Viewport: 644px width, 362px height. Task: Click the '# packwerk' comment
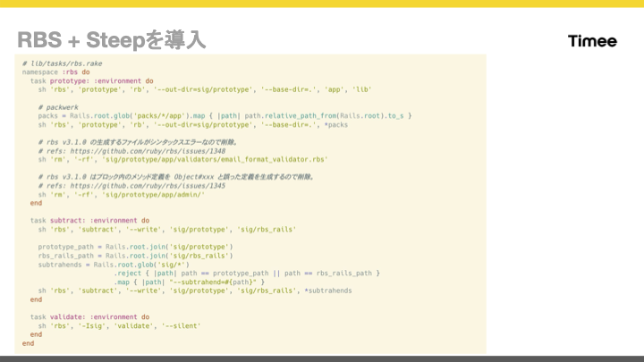coord(58,107)
